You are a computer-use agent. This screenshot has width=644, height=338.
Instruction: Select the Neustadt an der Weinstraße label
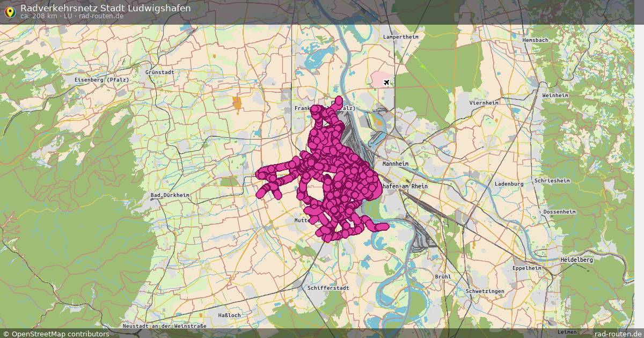[x=164, y=325]
